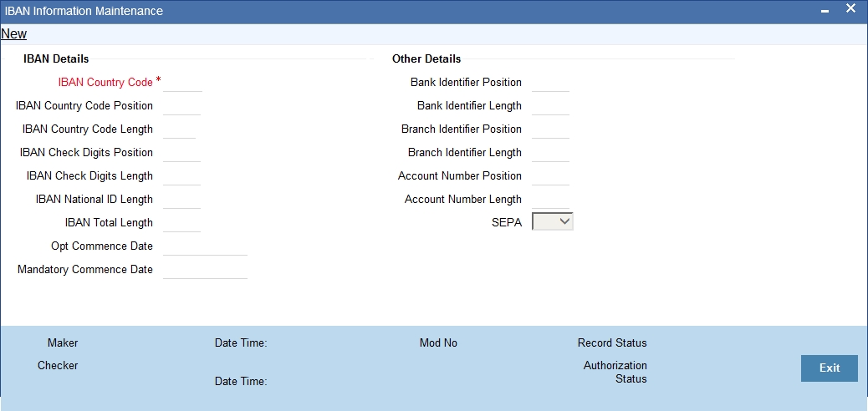The width and height of the screenshot is (868, 411).
Task: Click the IBAN Details section heading
Action: coord(56,58)
